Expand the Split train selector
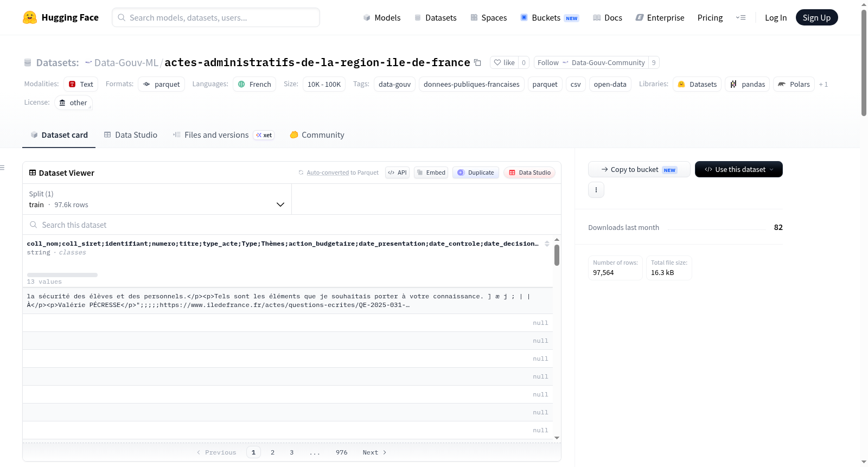Image resolution: width=868 pixels, height=467 pixels. pyautogui.click(x=157, y=199)
